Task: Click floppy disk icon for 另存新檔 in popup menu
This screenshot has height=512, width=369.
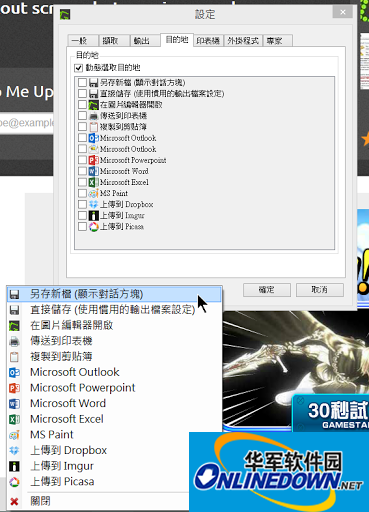Action: coord(14,294)
